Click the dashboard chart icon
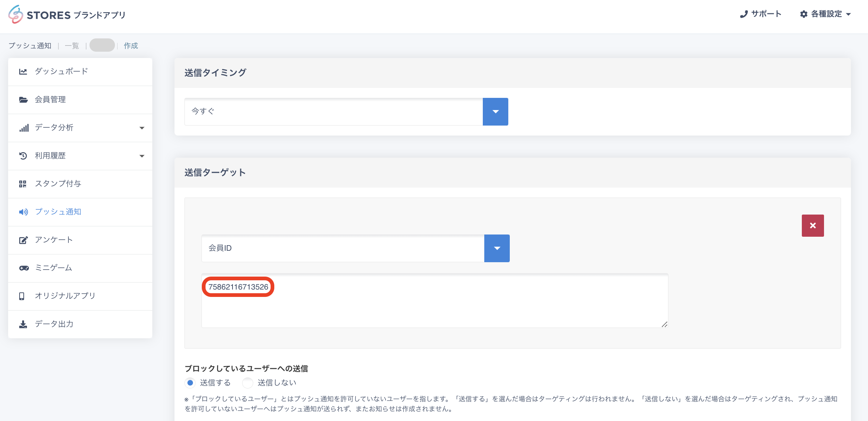868x421 pixels. point(23,72)
